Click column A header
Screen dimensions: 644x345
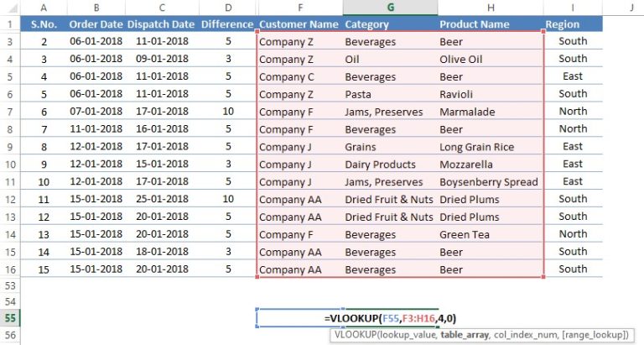tap(43, 7)
